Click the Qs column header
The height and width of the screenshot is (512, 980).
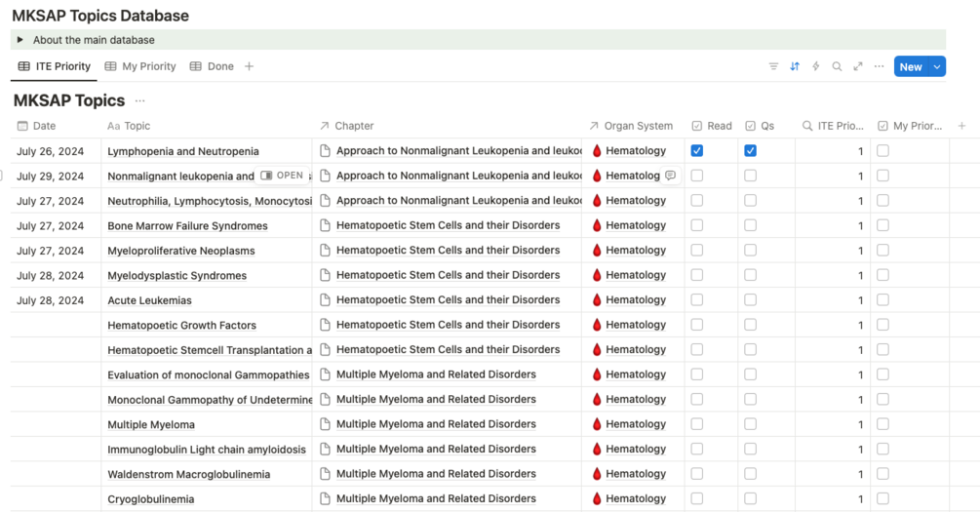pos(760,126)
